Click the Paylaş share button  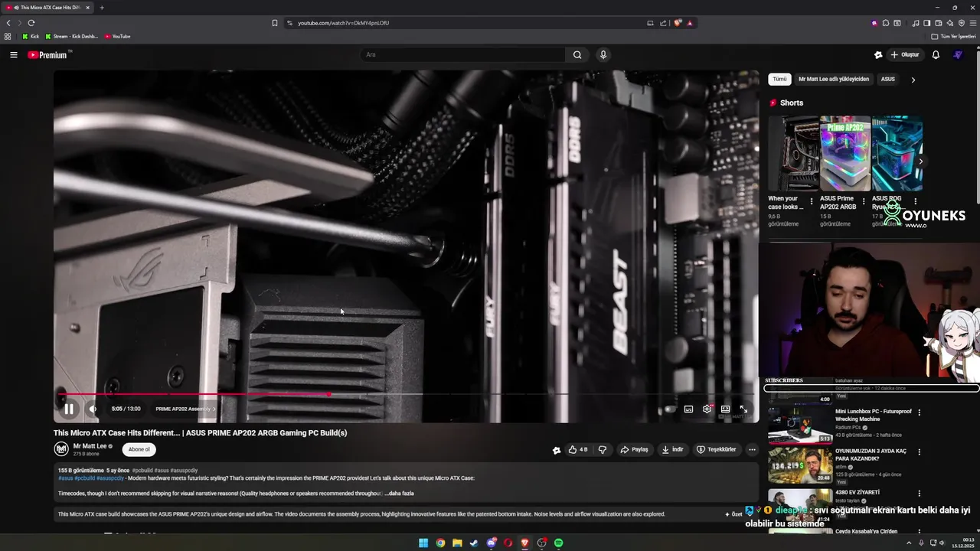[634, 449]
